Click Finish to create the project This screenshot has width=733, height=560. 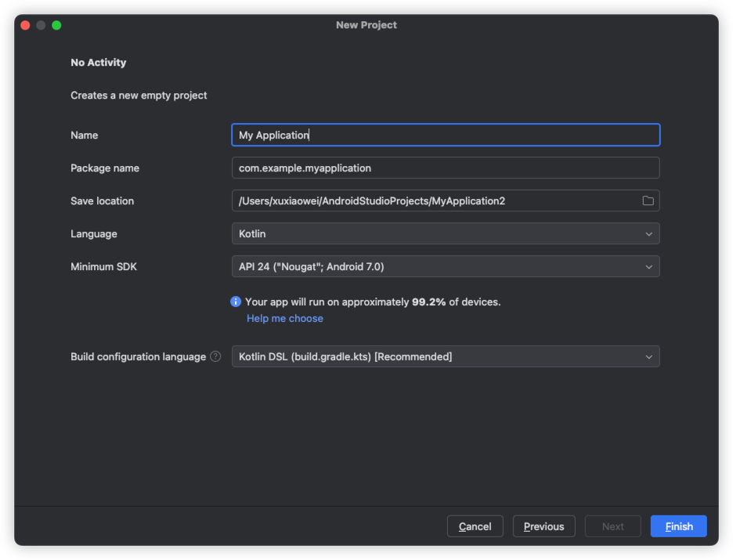click(x=678, y=526)
